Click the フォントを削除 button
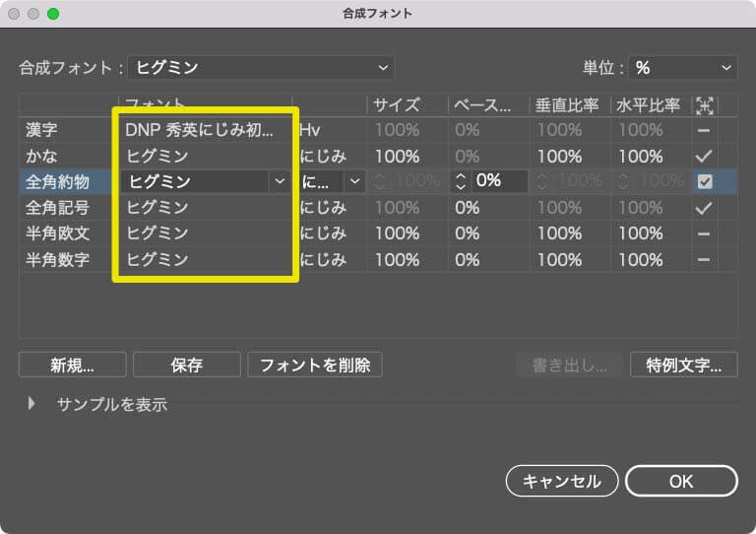This screenshot has width=756, height=534. point(315,365)
